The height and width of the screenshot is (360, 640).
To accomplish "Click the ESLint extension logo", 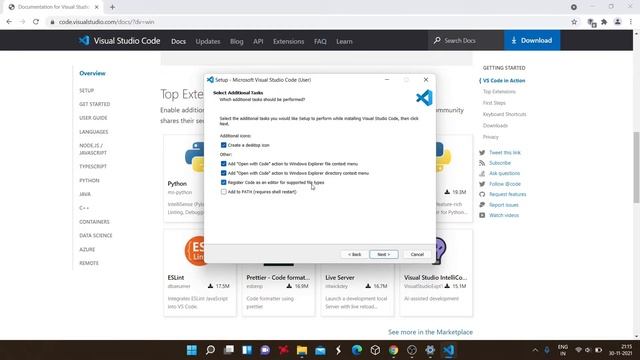I will point(195,251).
